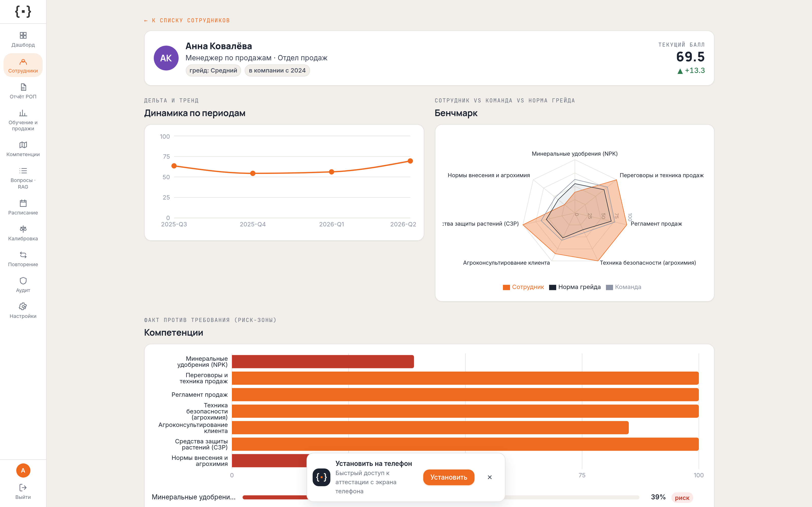Dismiss the install-on-phone banner
Image resolution: width=812 pixels, height=507 pixels.
[489, 477]
